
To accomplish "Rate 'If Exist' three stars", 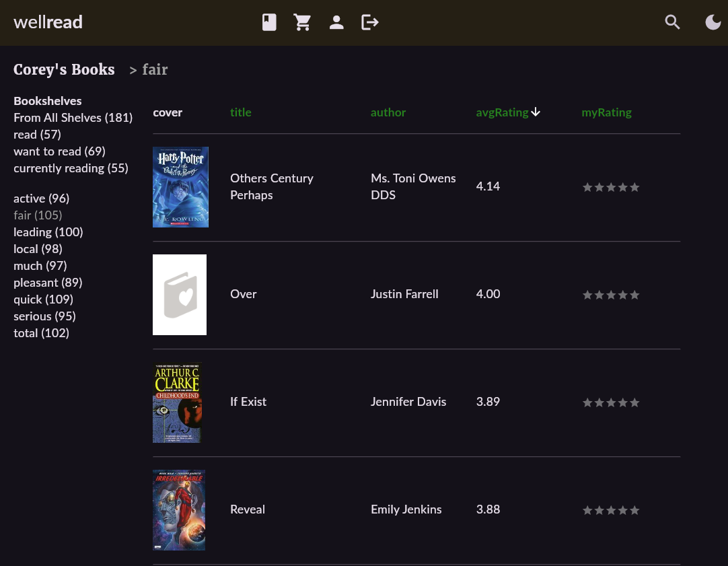I will pos(611,402).
